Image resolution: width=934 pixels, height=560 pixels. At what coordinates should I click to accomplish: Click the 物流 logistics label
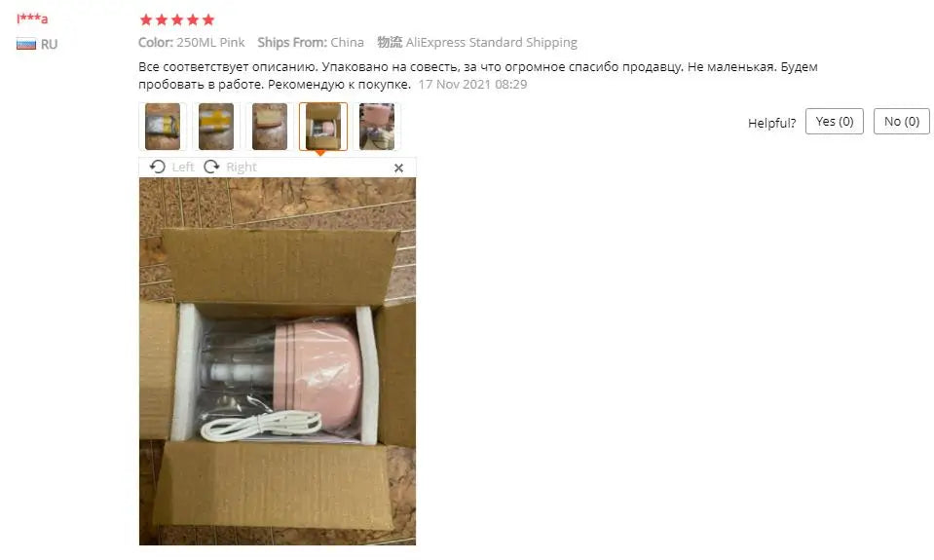point(390,42)
